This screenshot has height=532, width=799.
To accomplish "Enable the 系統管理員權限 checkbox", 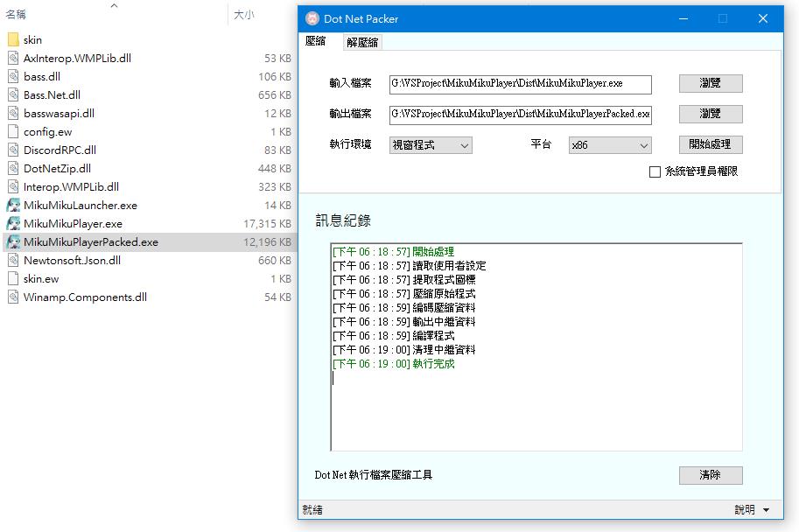I will 655,171.
